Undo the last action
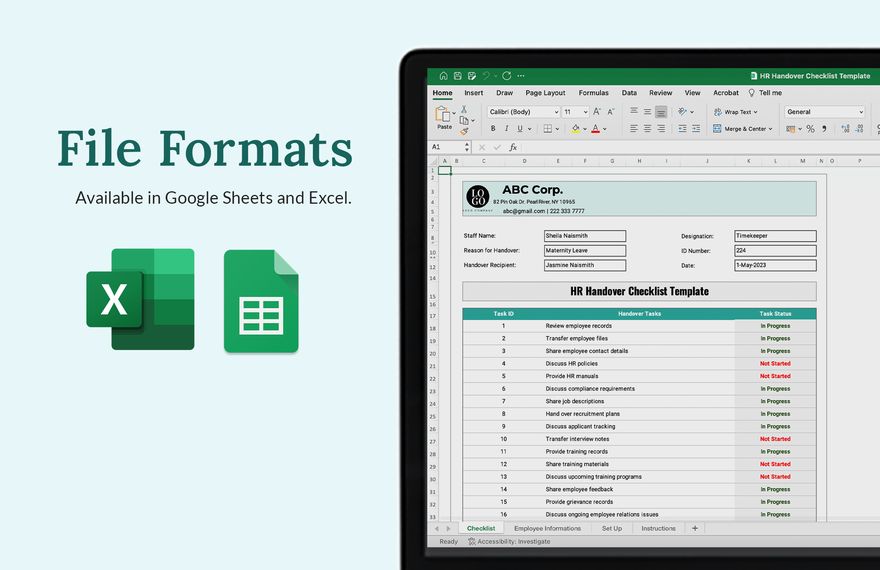 pyautogui.click(x=487, y=76)
